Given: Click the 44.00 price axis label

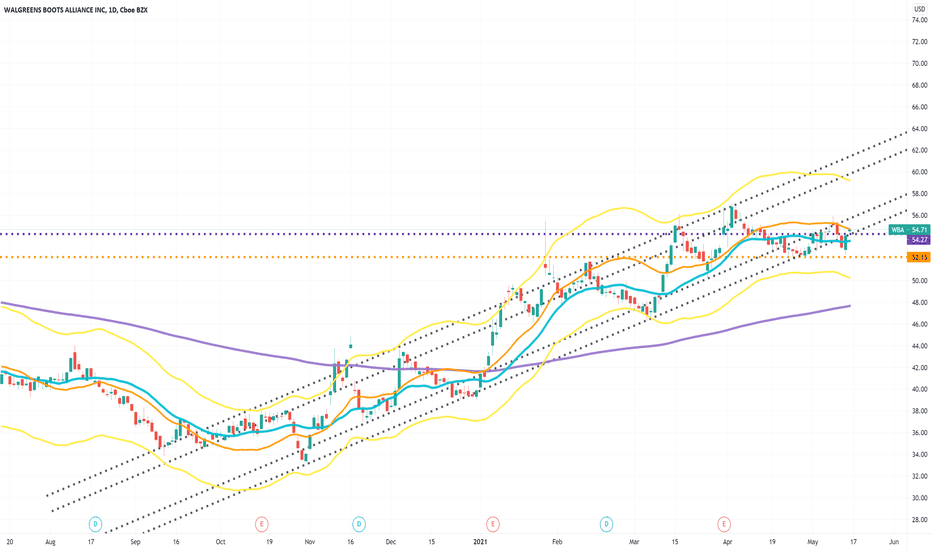Looking at the screenshot, I should [x=920, y=346].
